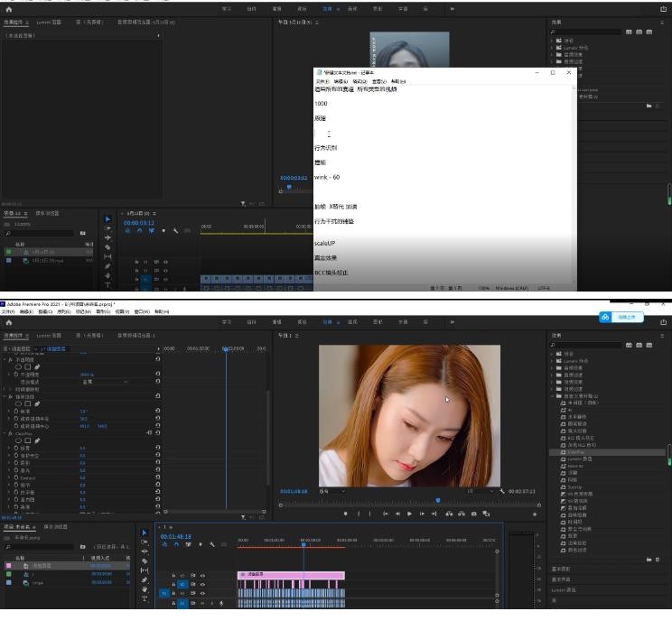The height and width of the screenshot is (630, 672).
Task: Toggle V1 source patch in lower timeline
Action: click(x=164, y=593)
